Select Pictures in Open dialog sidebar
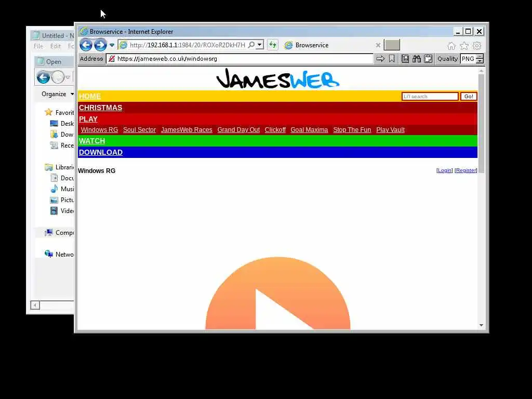Viewport: 532px width, 399px height. pos(62,200)
